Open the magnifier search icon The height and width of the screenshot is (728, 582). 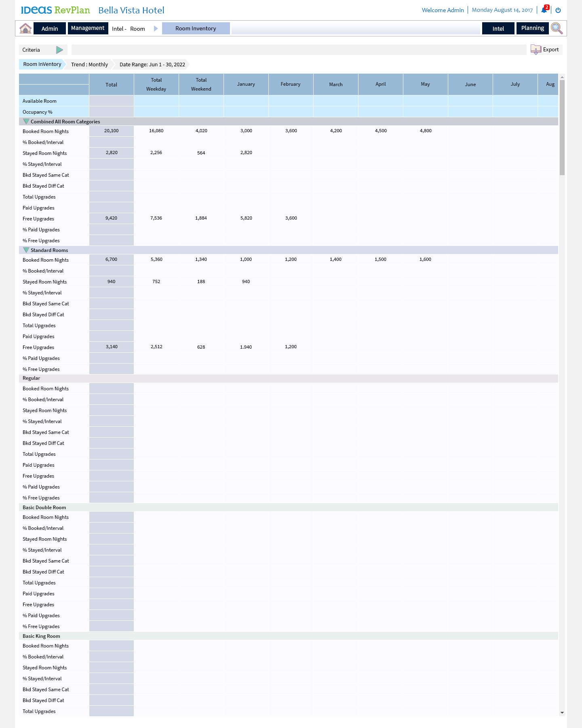(x=557, y=28)
